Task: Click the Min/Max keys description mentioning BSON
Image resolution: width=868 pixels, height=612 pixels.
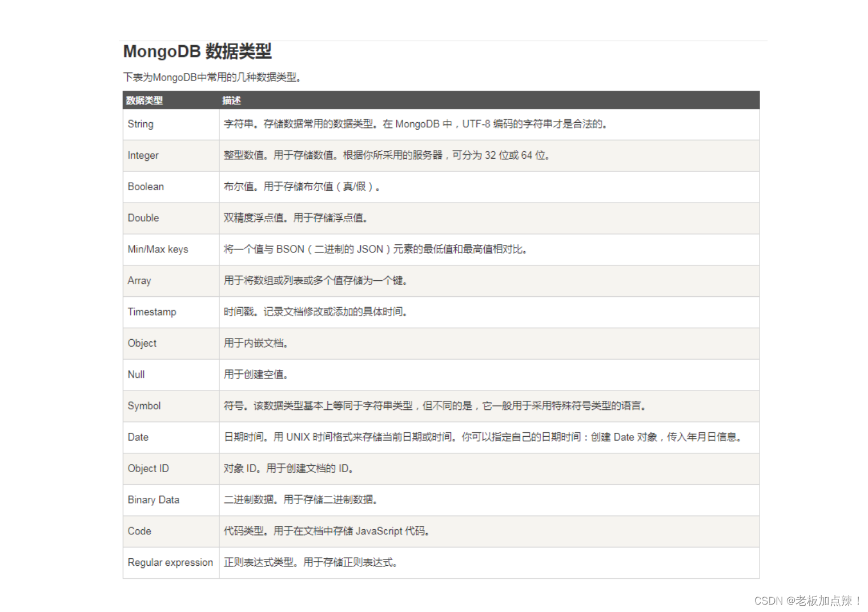Action: [x=376, y=249]
